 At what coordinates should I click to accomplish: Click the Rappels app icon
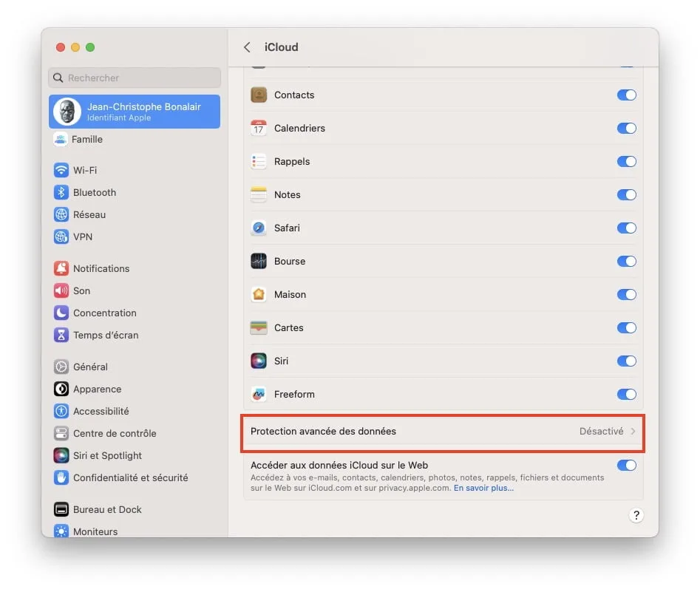click(x=259, y=161)
